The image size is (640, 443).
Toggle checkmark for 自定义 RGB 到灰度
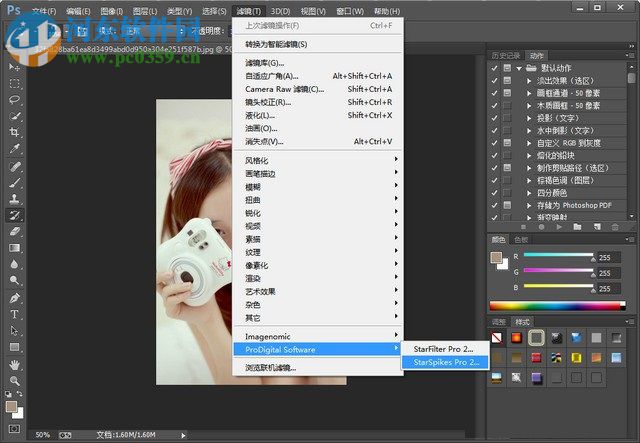(494, 143)
